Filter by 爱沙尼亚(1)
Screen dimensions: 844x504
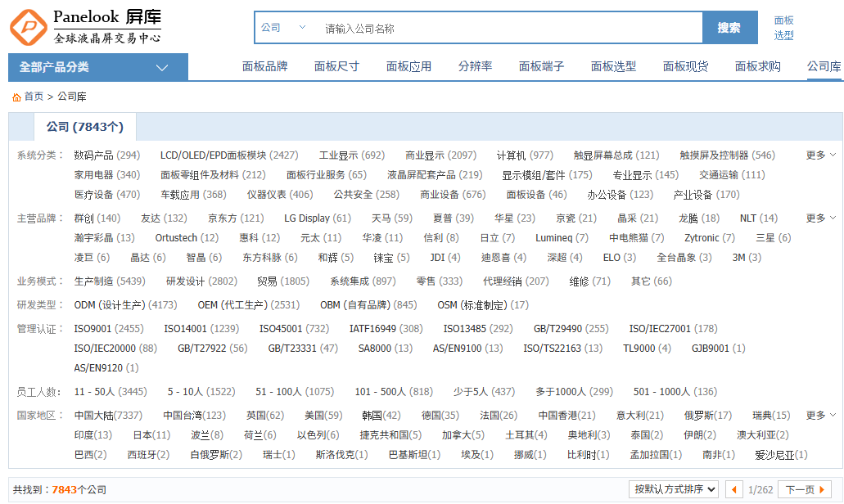[781, 455]
